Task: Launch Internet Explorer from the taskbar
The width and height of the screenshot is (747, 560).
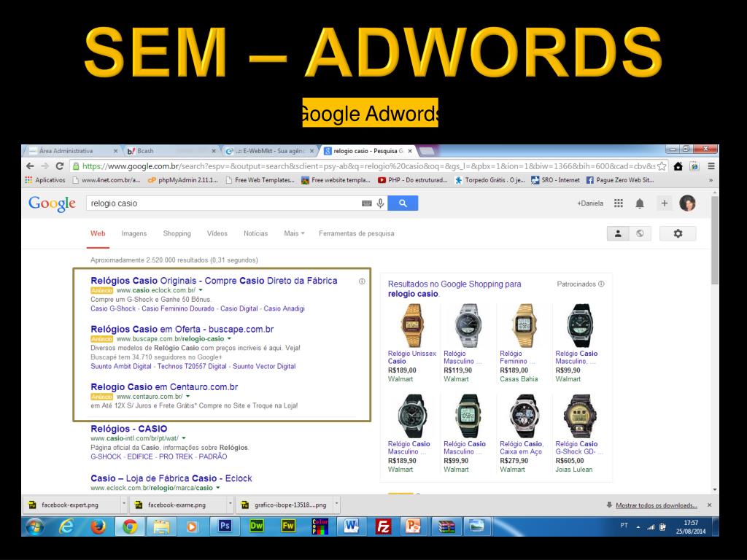Action: tap(66, 526)
